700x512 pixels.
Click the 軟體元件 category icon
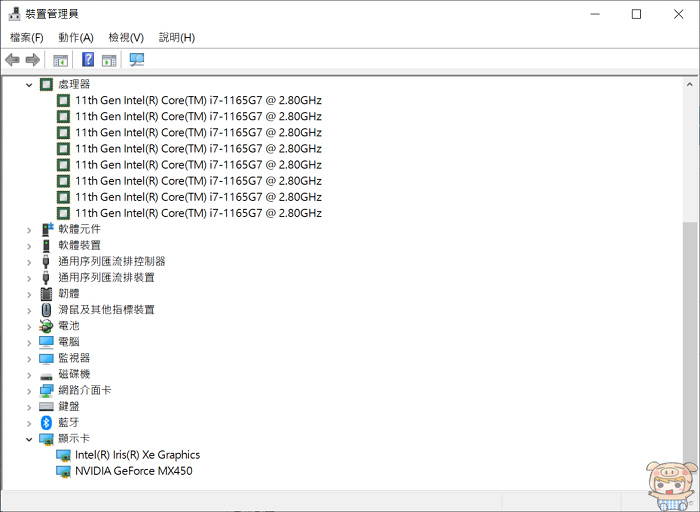(47, 229)
